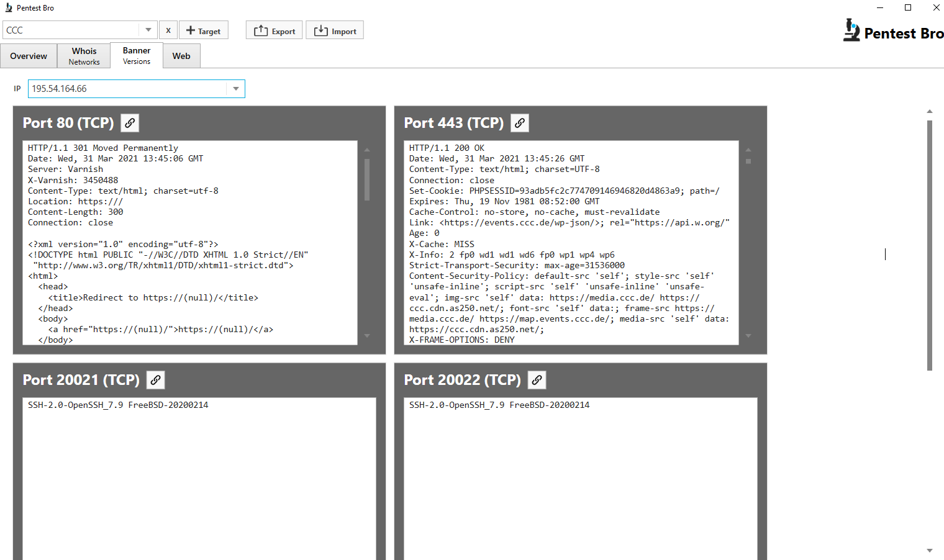Switch to the Overview tab
The width and height of the screenshot is (944, 560).
point(29,56)
